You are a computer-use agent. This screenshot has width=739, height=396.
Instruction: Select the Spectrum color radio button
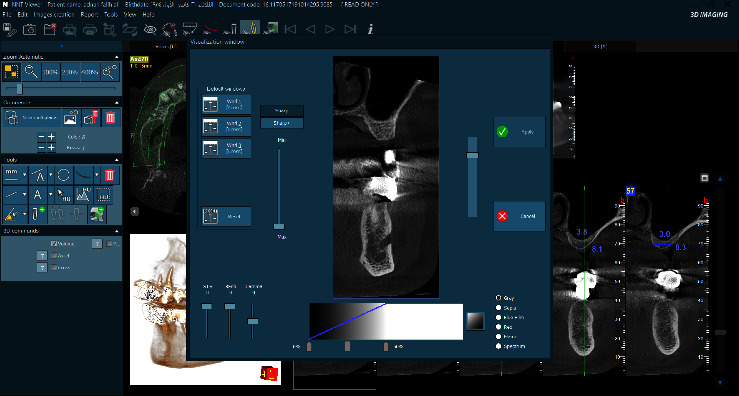point(499,346)
